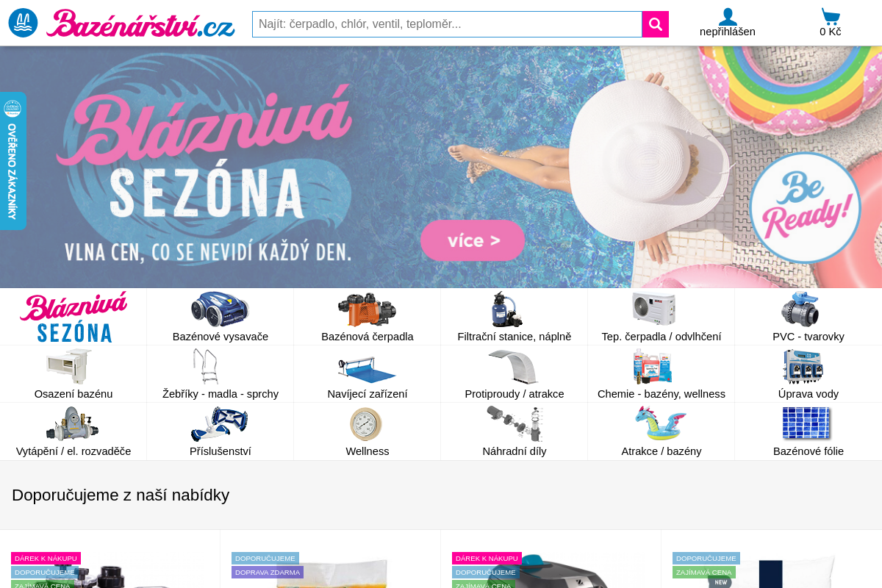The height and width of the screenshot is (588, 882).
Task: Focus the search field Najít: čerpadlo
Action: [x=447, y=24]
